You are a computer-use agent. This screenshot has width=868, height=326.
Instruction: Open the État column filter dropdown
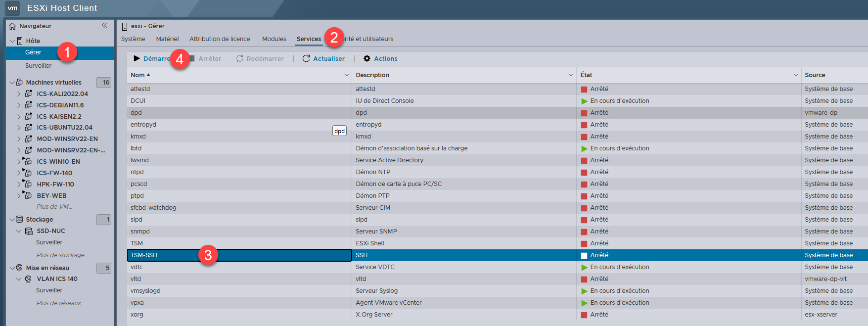(571, 75)
